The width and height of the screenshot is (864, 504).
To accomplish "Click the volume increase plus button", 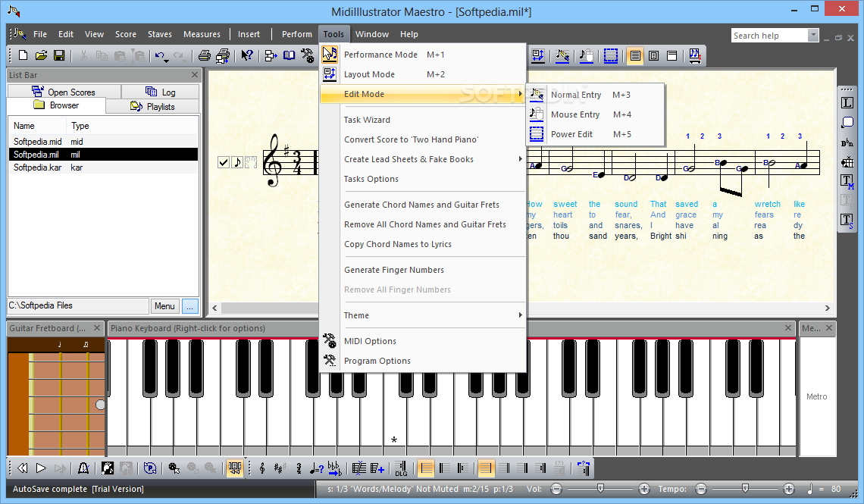I will coord(643,489).
